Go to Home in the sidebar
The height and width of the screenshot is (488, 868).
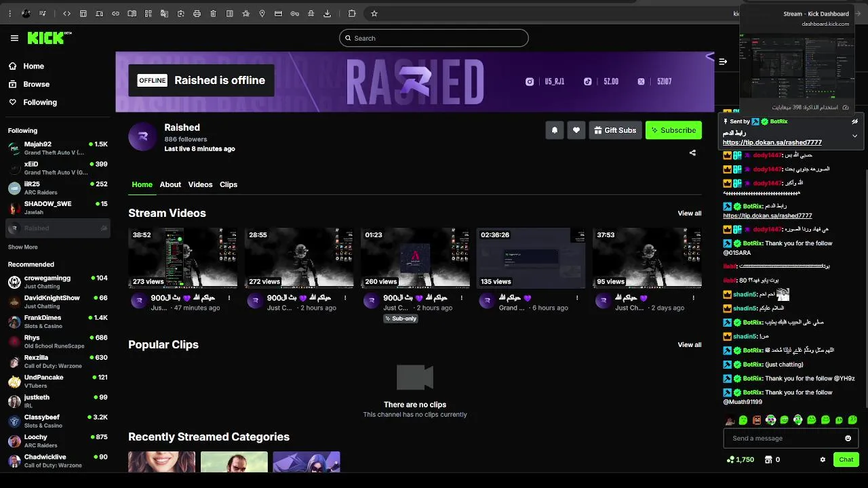(x=27, y=66)
